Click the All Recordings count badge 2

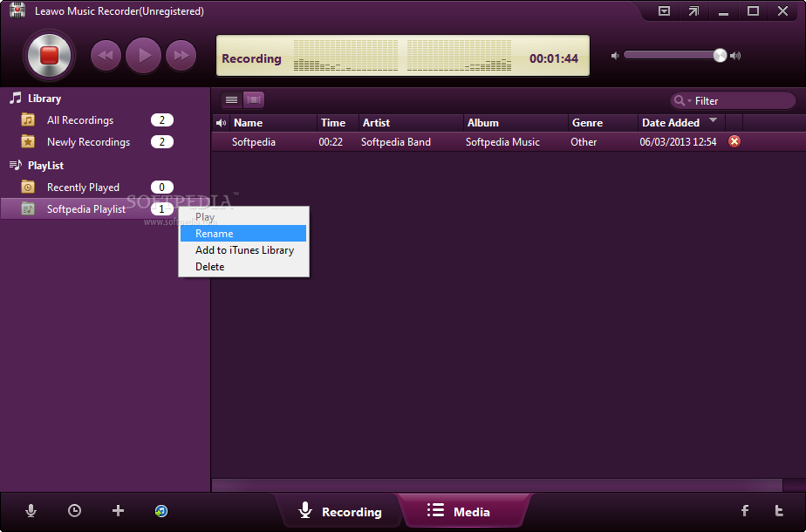click(162, 120)
